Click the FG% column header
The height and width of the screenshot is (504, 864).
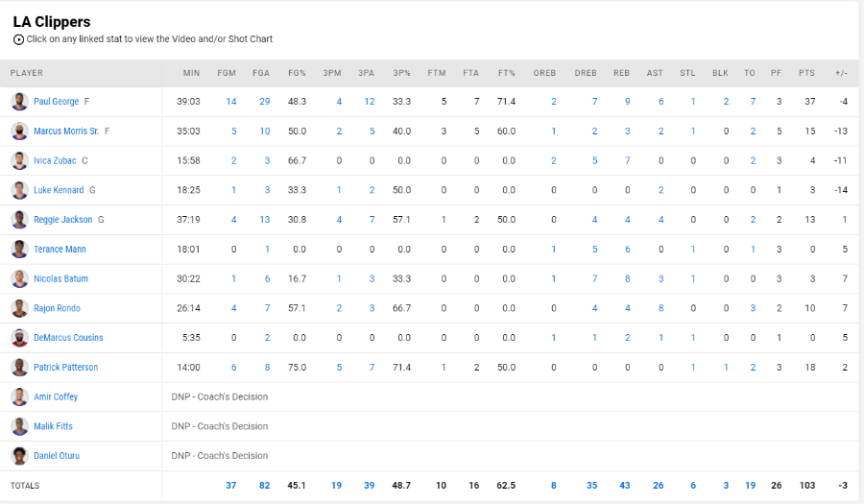click(297, 73)
